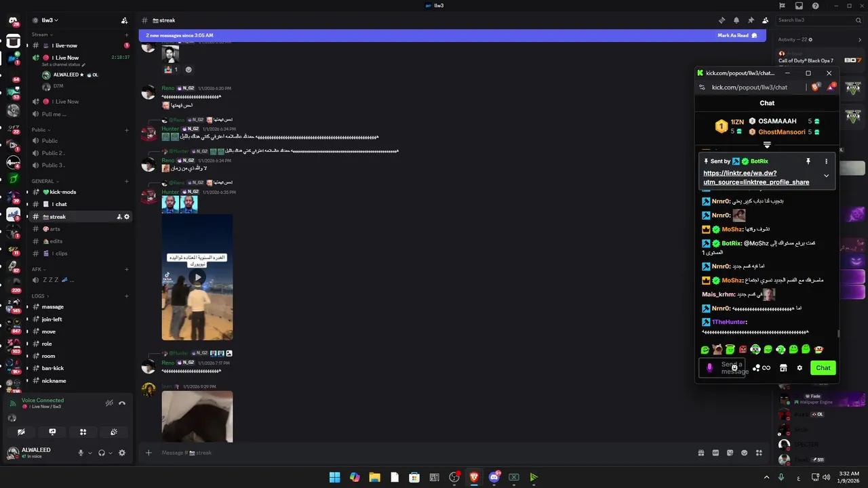868x488 pixels.
Task: Join Public 2 voice channel
Action: tap(80, 152)
